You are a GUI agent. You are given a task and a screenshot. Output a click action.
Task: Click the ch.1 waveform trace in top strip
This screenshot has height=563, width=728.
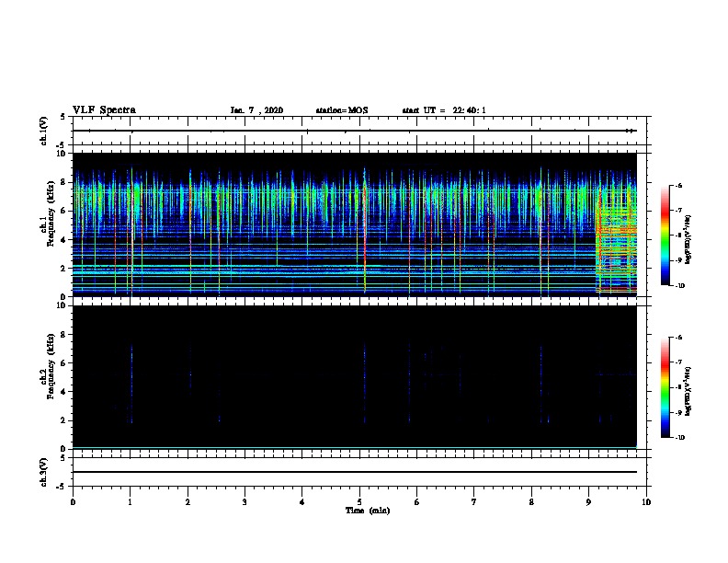pyautogui.click(x=355, y=131)
